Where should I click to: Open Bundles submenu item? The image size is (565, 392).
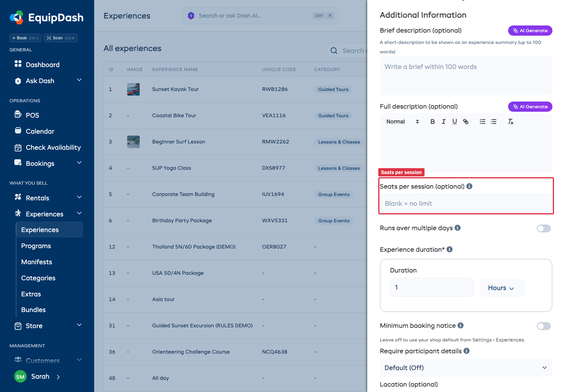(x=33, y=310)
